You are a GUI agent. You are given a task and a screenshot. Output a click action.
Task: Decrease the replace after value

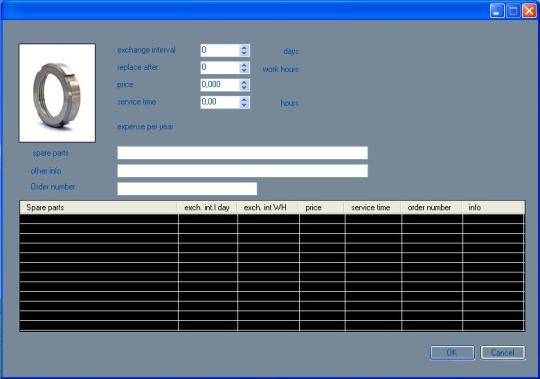point(244,70)
